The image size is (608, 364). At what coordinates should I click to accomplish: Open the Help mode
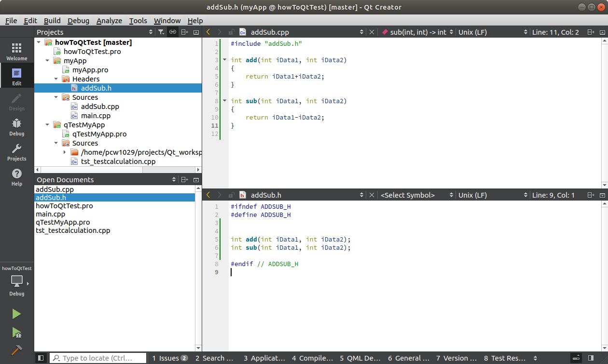click(x=16, y=177)
